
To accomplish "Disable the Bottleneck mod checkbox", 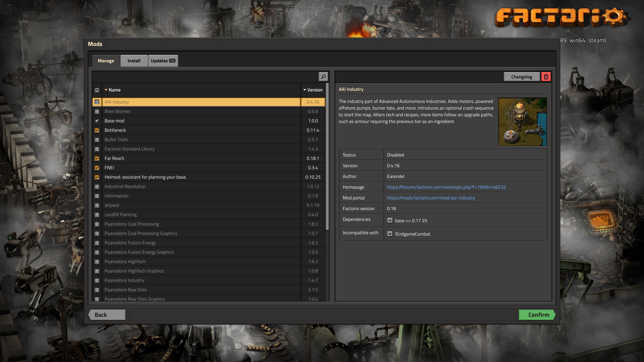I will [x=97, y=130].
